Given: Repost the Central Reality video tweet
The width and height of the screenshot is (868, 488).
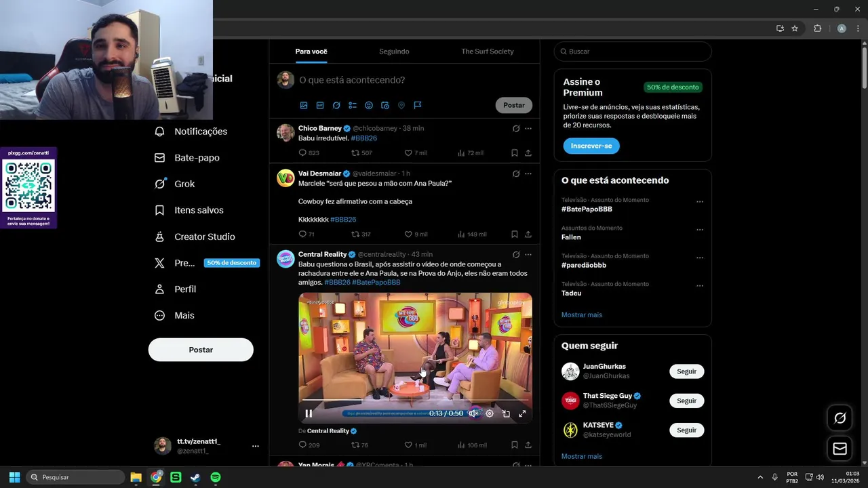Looking at the screenshot, I should (355, 445).
